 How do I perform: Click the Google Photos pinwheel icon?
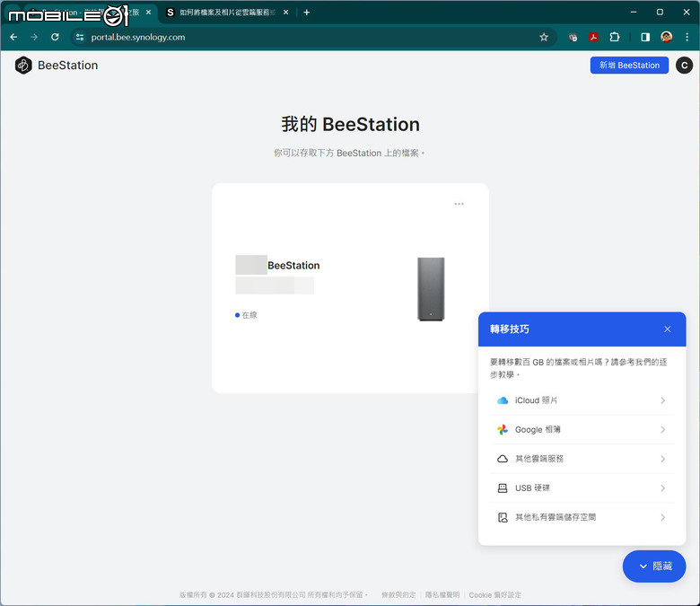[503, 430]
